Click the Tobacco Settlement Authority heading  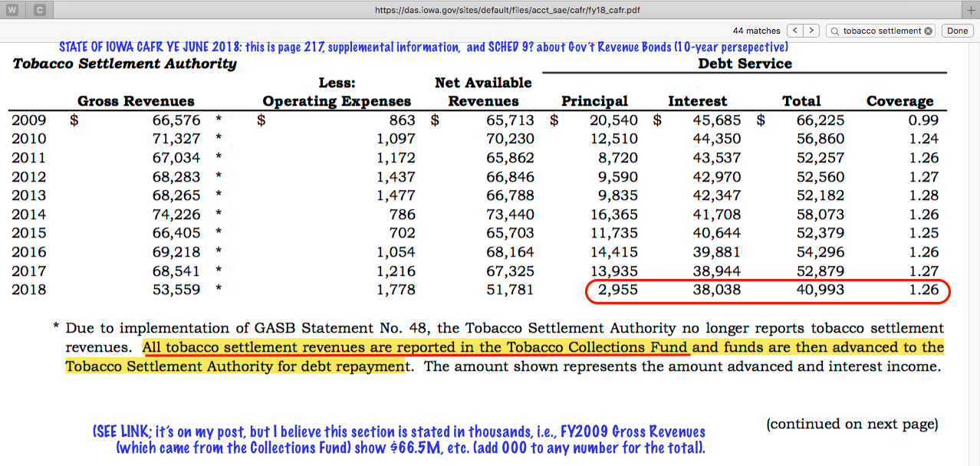pyautogui.click(x=125, y=64)
